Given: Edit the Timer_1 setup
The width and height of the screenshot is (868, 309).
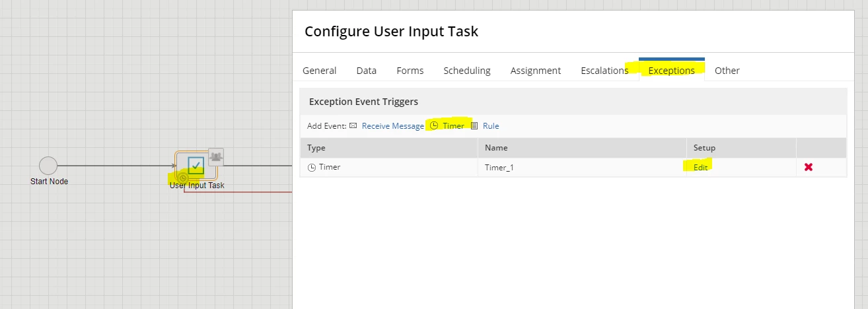Looking at the screenshot, I should pos(700,168).
